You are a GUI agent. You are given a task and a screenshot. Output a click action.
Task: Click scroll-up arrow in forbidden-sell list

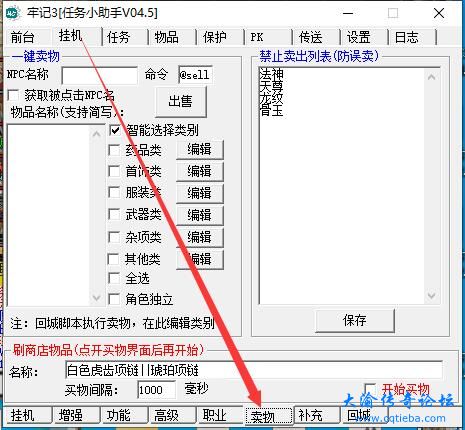(x=431, y=77)
